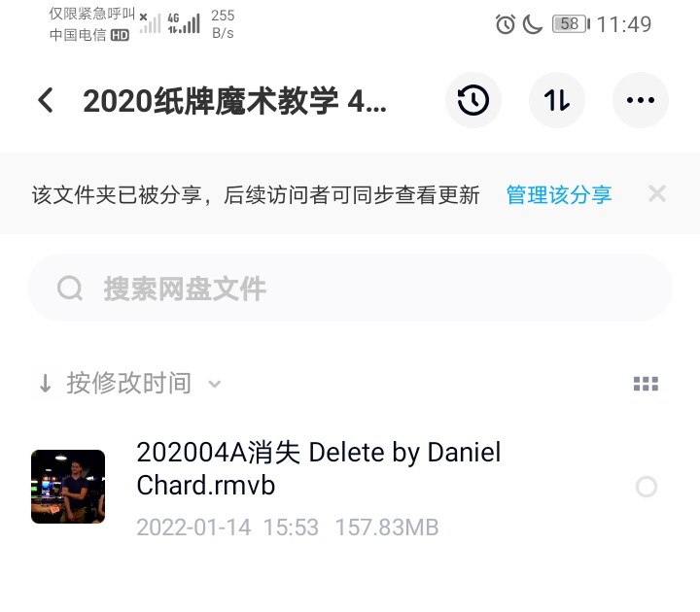Select the Delete by Daniel Chard file circle
Screen dimensions: 700x612
coord(646,487)
